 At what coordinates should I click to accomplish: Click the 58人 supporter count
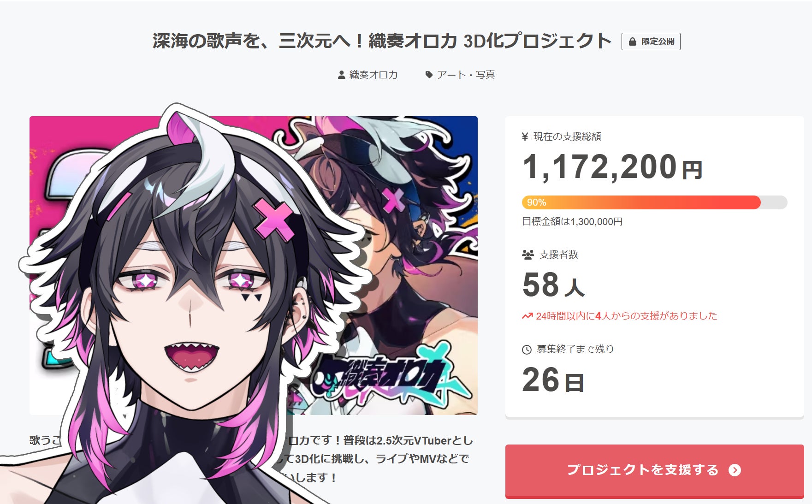point(553,285)
